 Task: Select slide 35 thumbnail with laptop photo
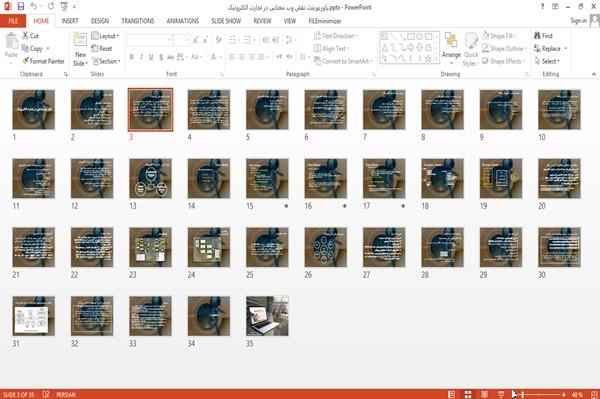click(x=267, y=316)
